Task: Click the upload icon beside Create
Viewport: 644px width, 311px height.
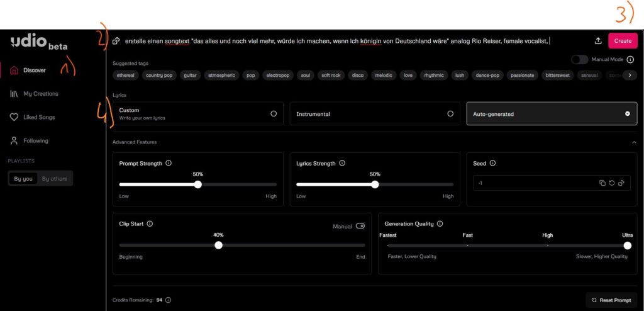Action: pyautogui.click(x=597, y=41)
